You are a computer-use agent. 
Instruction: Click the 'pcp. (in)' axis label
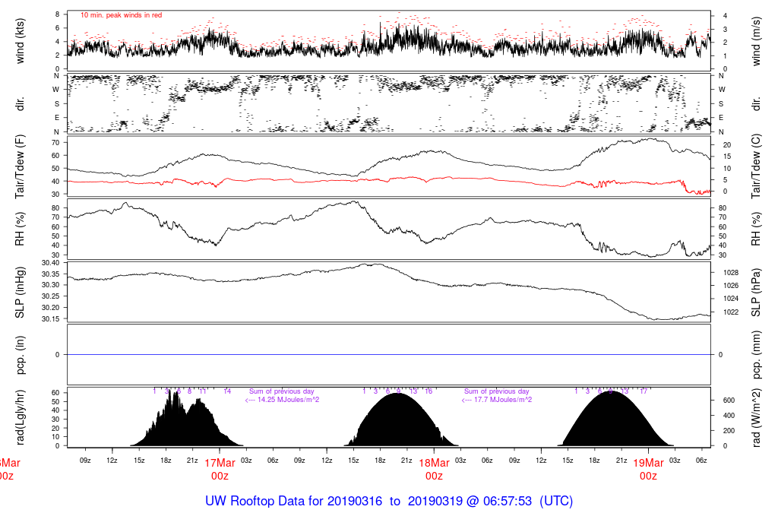20,356
